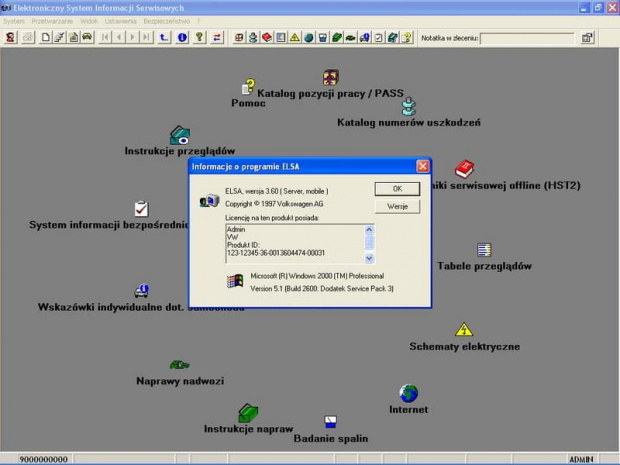This screenshot has width=620, height=465.
Task: Click the car icon in the left toolbar group
Action: coord(87,38)
